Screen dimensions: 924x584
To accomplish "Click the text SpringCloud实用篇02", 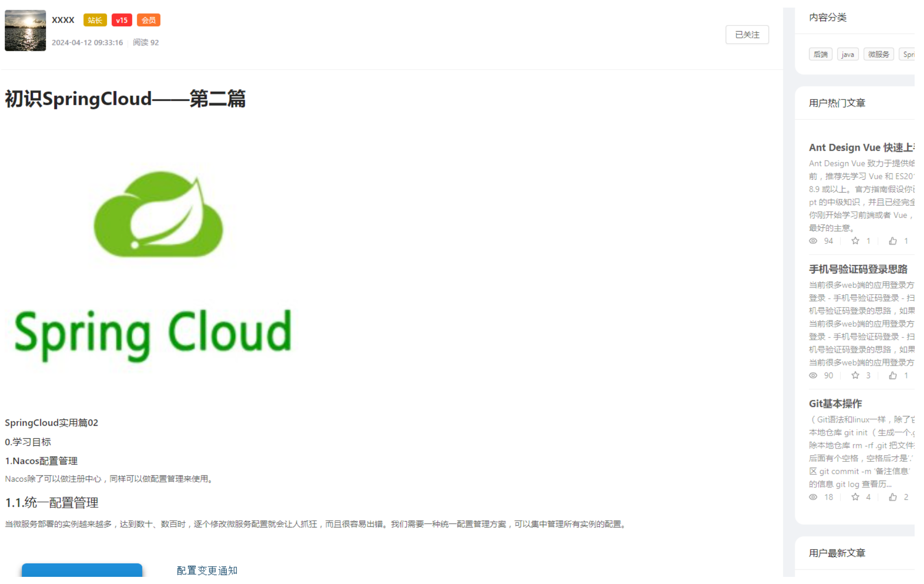I will pyautogui.click(x=52, y=423).
